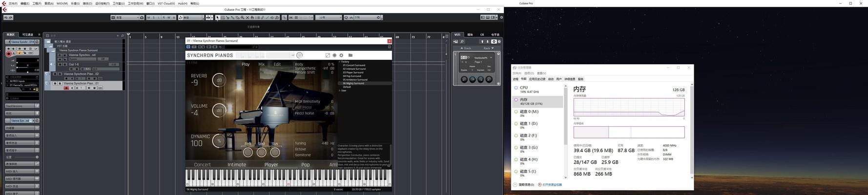Switch to the CR tab in right zone

tap(482, 35)
